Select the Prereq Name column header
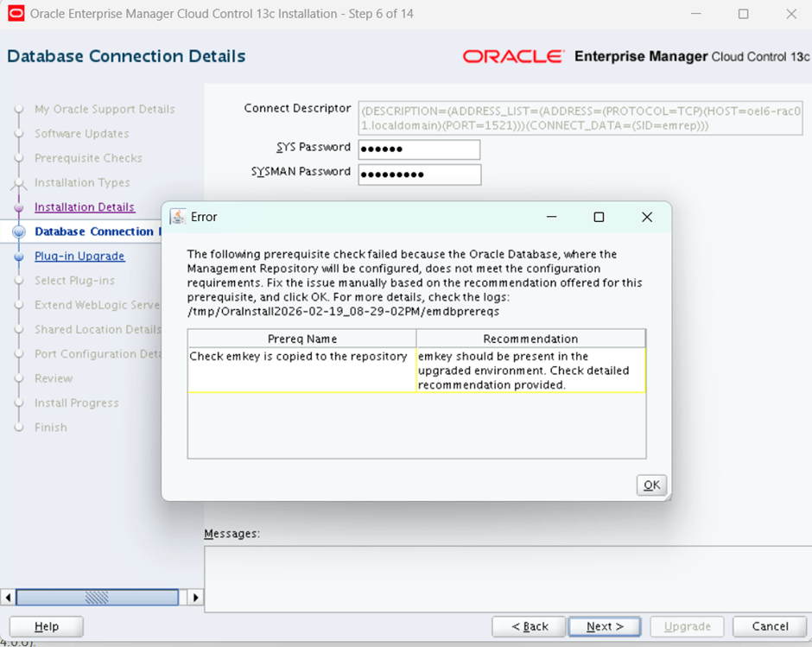Screen dimensions: 812x647 point(302,339)
